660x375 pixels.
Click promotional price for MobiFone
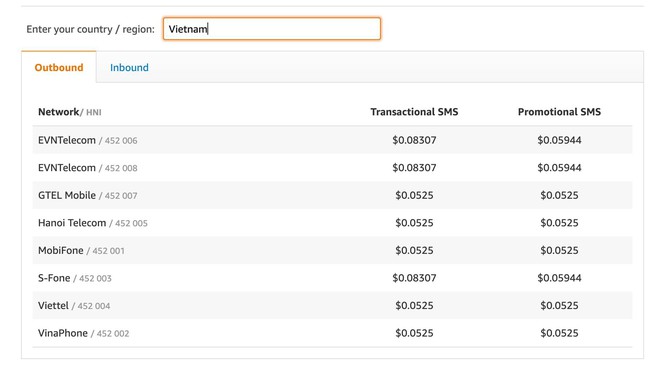click(x=559, y=250)
